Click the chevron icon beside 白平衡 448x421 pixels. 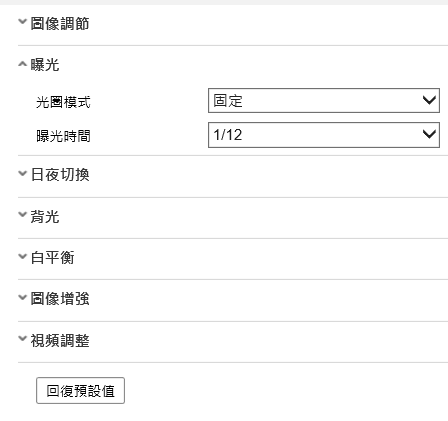coord(22,256)
